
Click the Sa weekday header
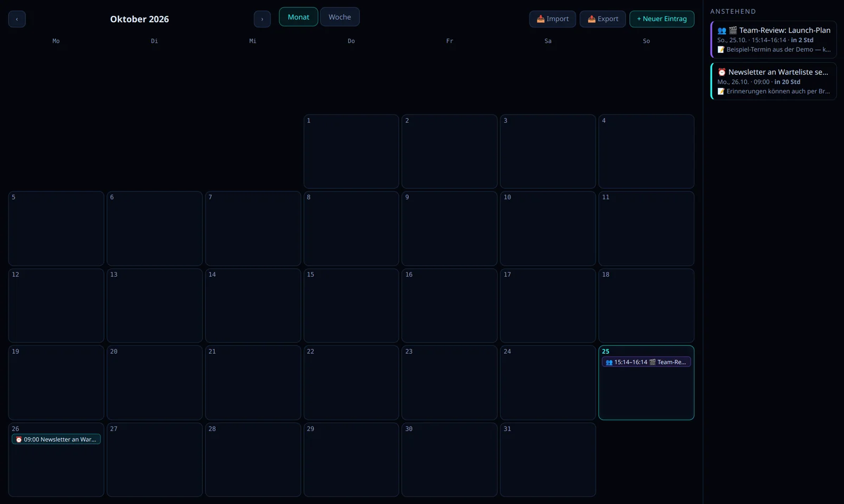[x=548, y=41]
